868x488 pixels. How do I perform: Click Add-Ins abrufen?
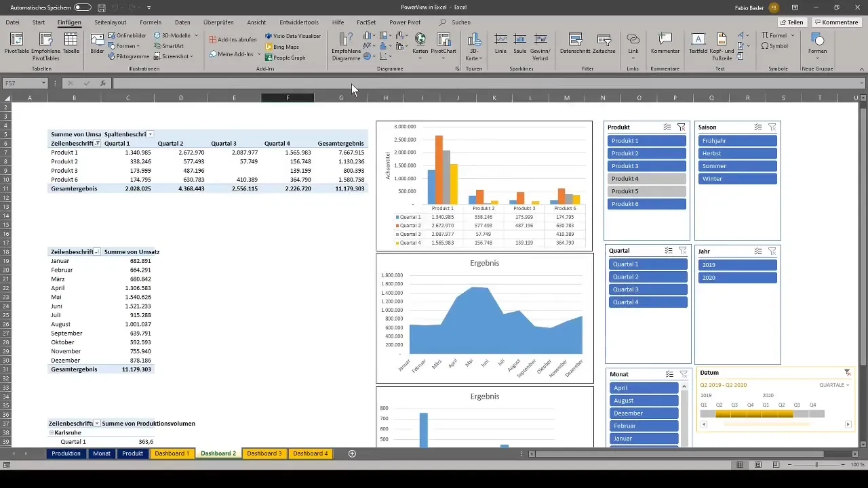233,40
